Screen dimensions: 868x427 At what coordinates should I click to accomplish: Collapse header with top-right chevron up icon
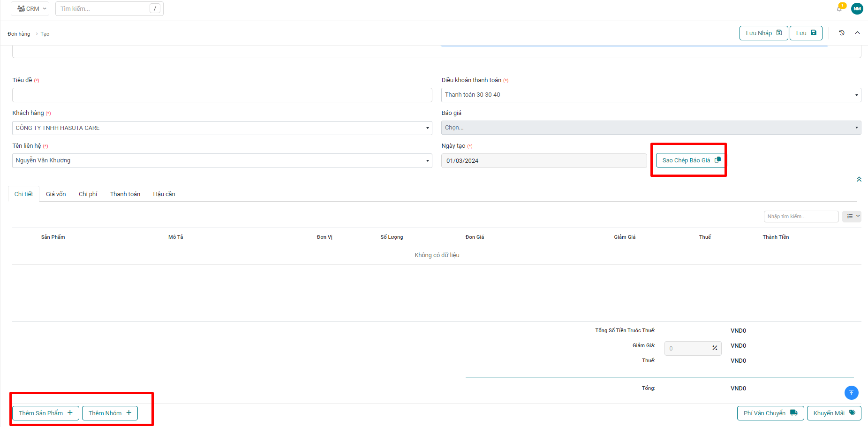(857, 33)
